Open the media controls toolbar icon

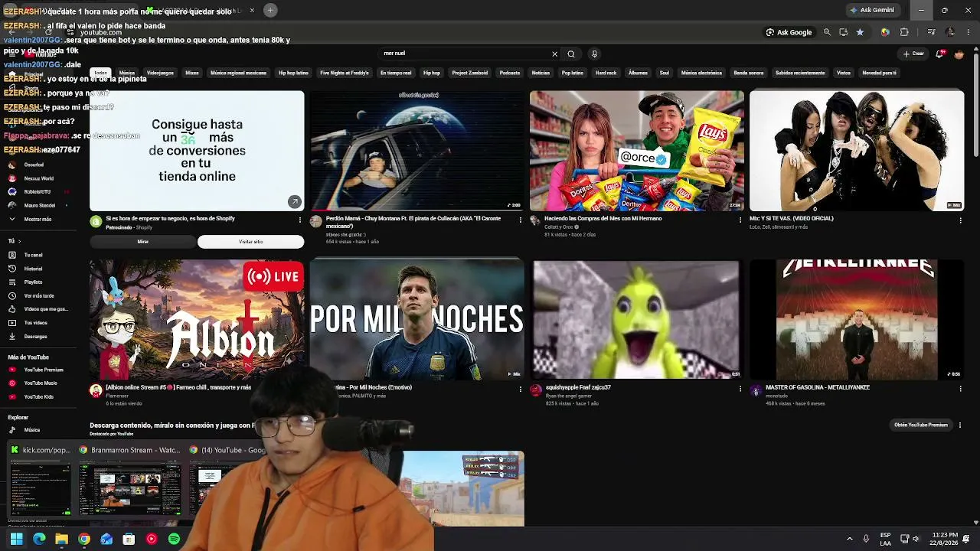tap(931, 32)
